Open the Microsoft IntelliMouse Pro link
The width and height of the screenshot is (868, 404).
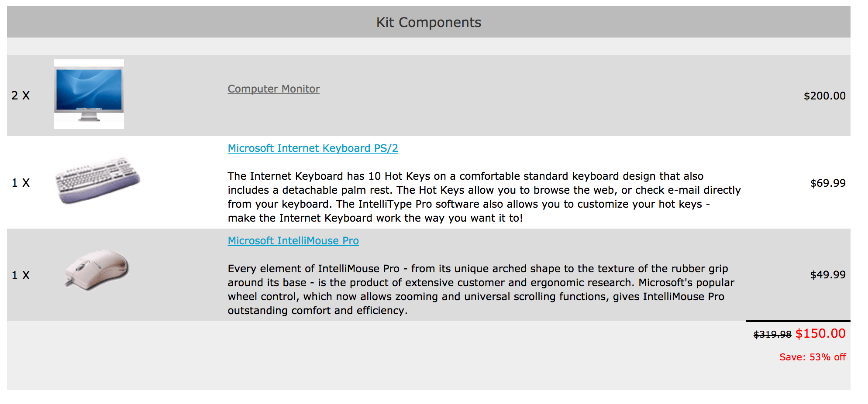click(293, 241)
